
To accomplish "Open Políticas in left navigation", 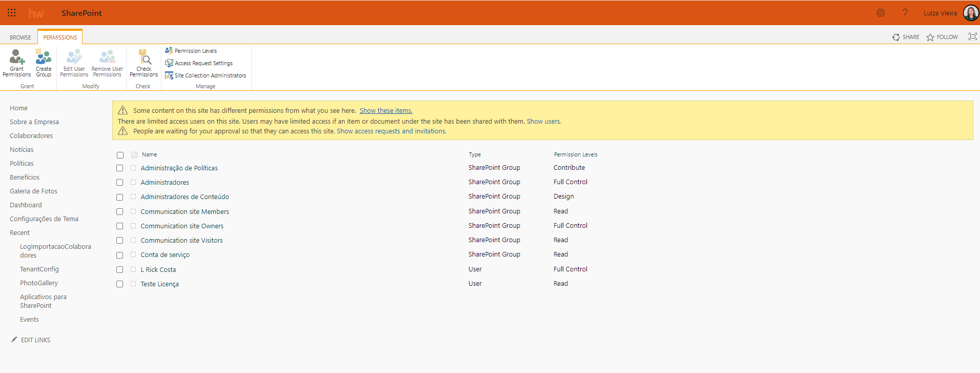I will point(22,163).
